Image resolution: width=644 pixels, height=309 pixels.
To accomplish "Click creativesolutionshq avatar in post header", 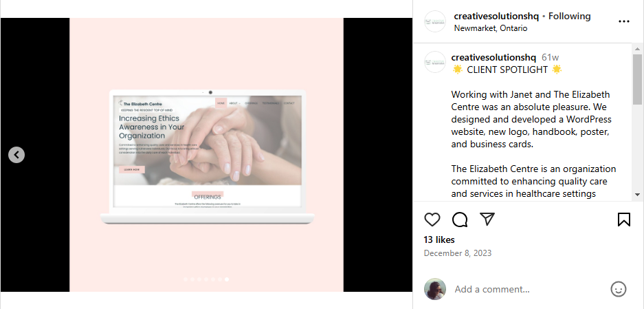I will pos(435,21).
